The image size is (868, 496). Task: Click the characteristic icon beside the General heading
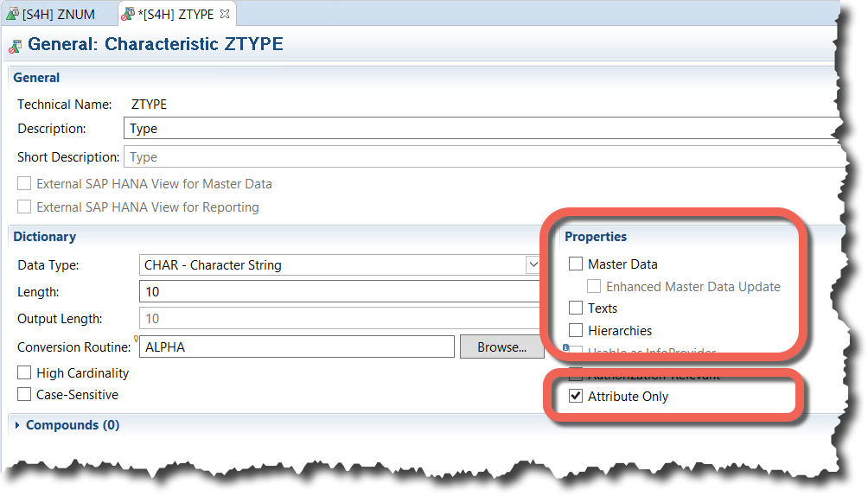tap(16, 47)
